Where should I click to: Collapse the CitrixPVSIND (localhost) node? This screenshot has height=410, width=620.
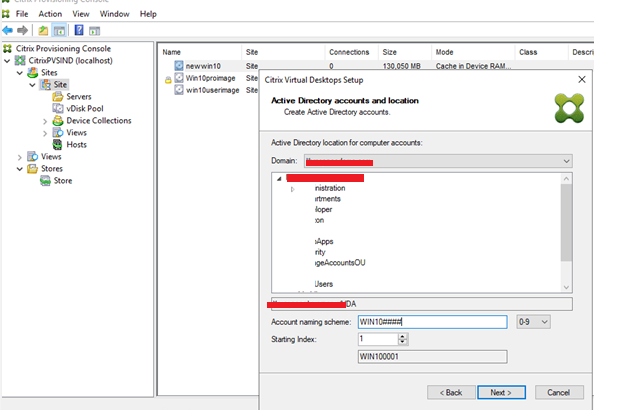[7, 61]
